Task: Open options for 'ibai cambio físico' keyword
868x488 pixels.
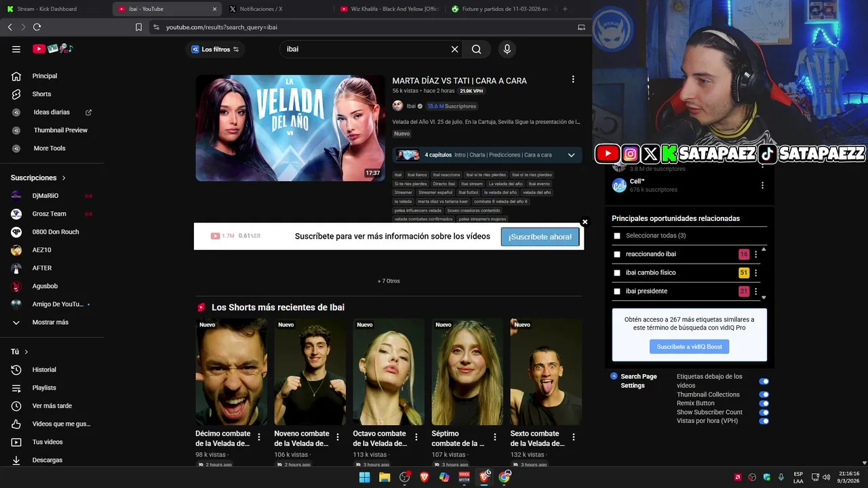Action: pyautogui.click(x=755, y=272)
